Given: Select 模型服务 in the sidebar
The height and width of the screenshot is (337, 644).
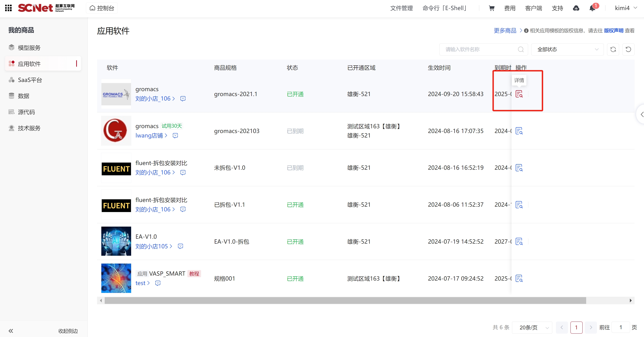Looking at the screenshot, I should point(29,48).
